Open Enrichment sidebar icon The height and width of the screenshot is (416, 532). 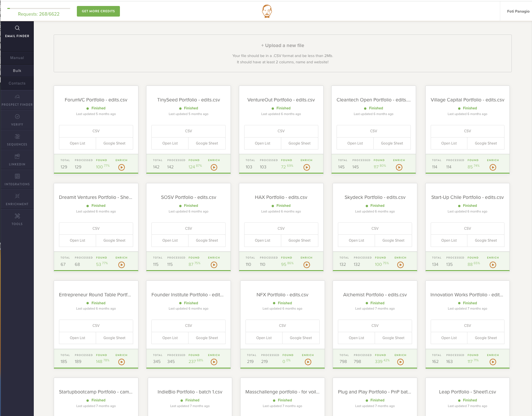pyautogui.click(x=17, y=196)
